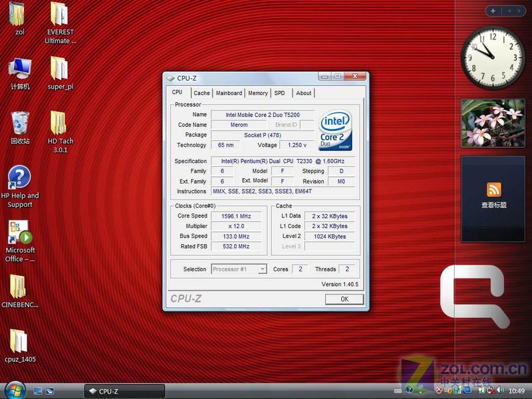Click the Revision M0 value
This screenshot has width=532, height=399.
[x=341, y=182]
